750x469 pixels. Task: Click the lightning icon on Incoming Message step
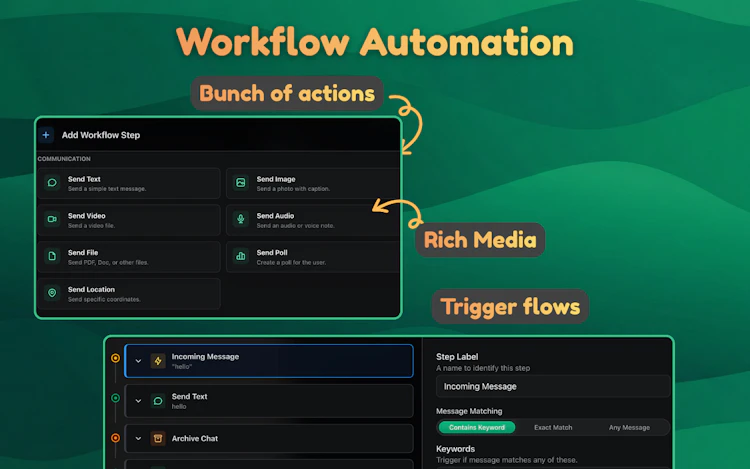pyautogui.click(x=158, y=361)
